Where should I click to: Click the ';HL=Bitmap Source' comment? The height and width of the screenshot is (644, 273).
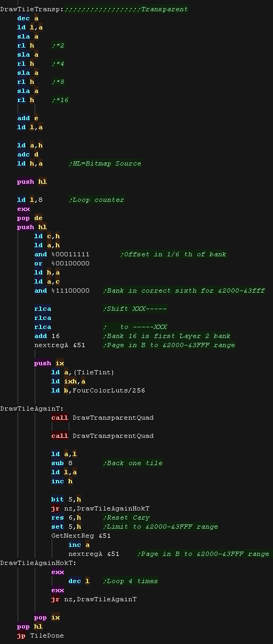[x=105, y=163]
